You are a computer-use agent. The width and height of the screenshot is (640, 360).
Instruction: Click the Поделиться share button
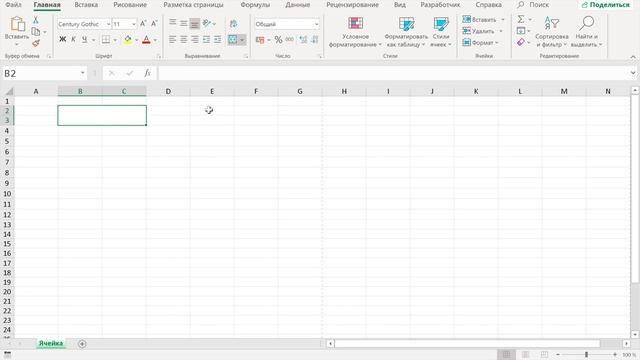coord(606,5)
